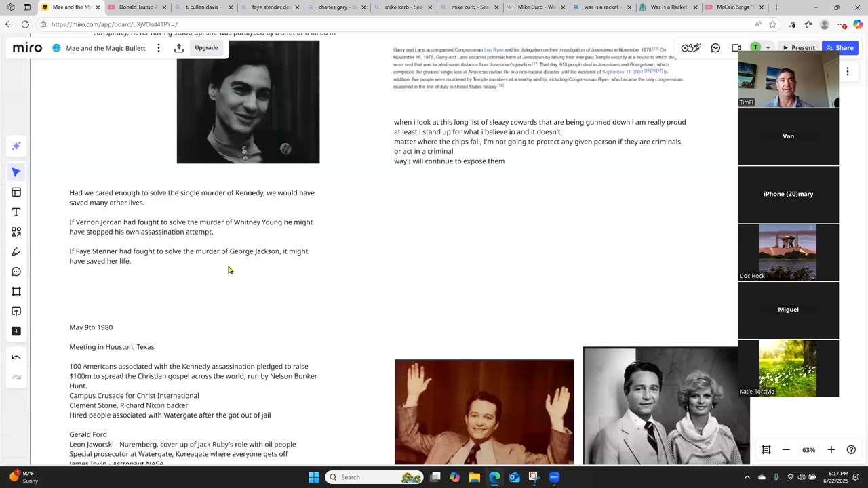Click the miro logo
The image size is (868, 488).
point(27,48)
